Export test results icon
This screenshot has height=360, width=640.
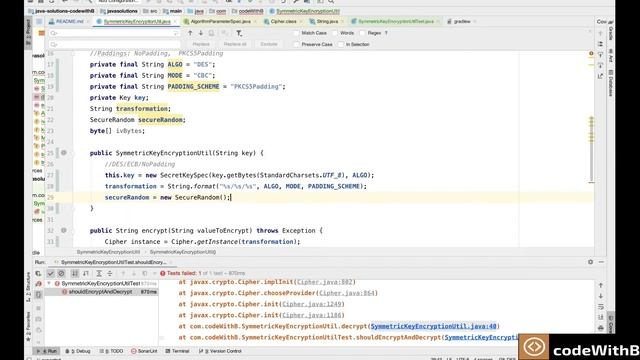click(144, 273)
